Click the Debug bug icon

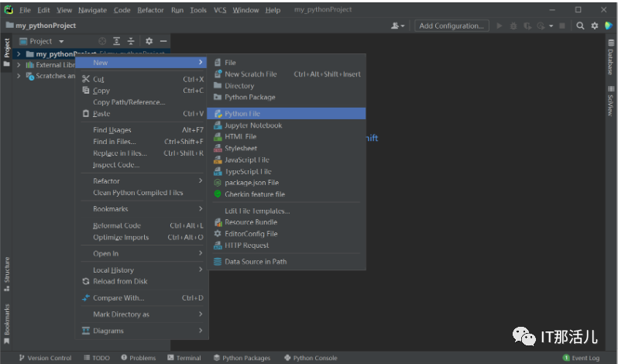(x=513, y=26)
